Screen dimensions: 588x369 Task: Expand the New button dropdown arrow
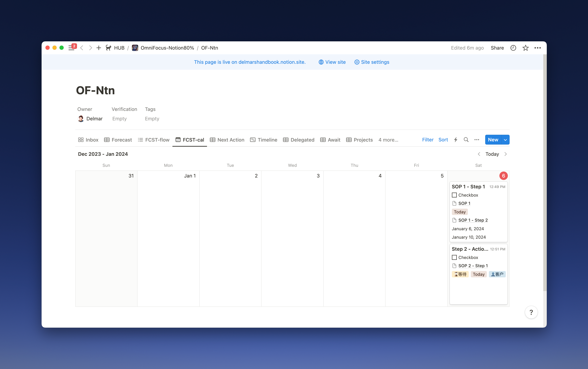(x=505, y=140)
